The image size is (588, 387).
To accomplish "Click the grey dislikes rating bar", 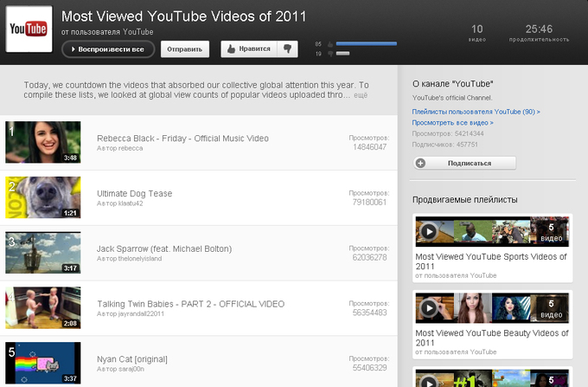I will pos(342,54).
